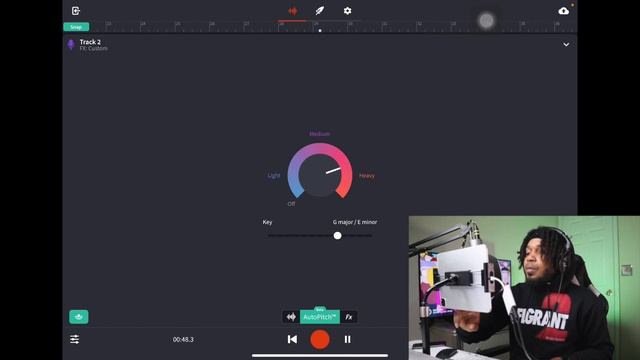
Task: Pause playback
Action: coord(347,339)
